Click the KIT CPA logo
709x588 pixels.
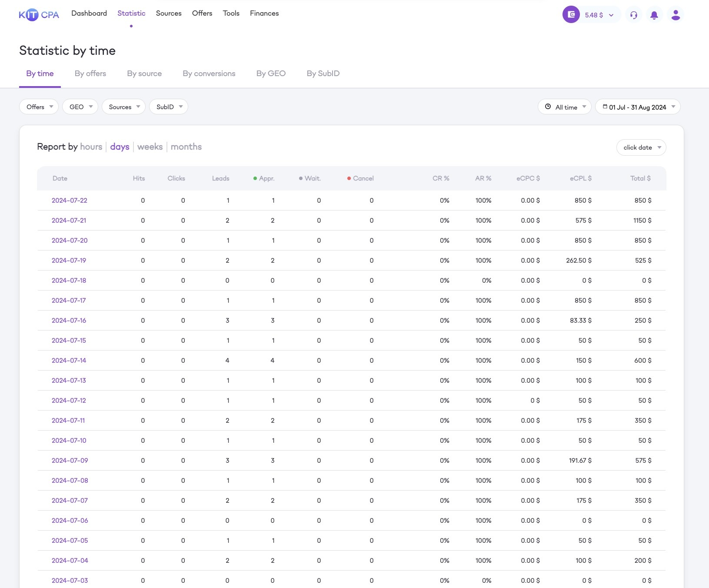coord(39,15)
